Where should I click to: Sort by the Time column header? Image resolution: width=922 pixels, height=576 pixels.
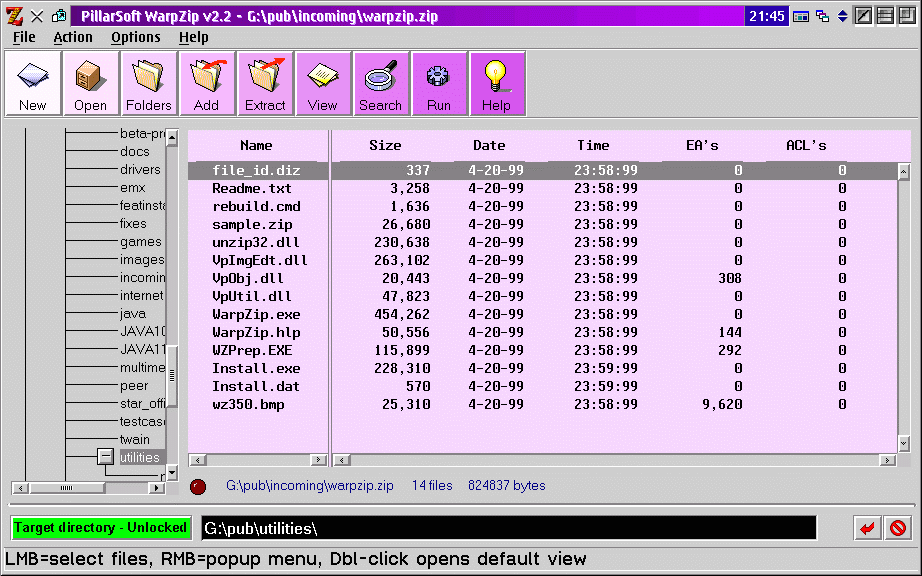click(593, 145)
